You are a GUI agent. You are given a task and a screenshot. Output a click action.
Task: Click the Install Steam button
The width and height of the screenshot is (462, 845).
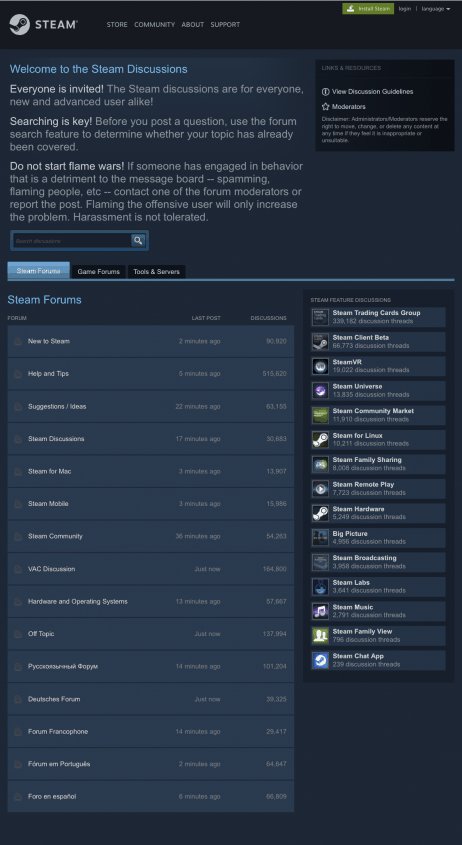(368, 9)
